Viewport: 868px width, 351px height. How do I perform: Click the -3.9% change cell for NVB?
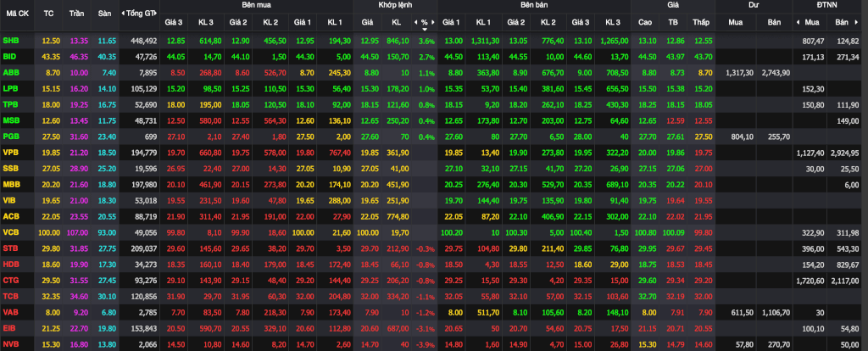click(x=426, y=345)
